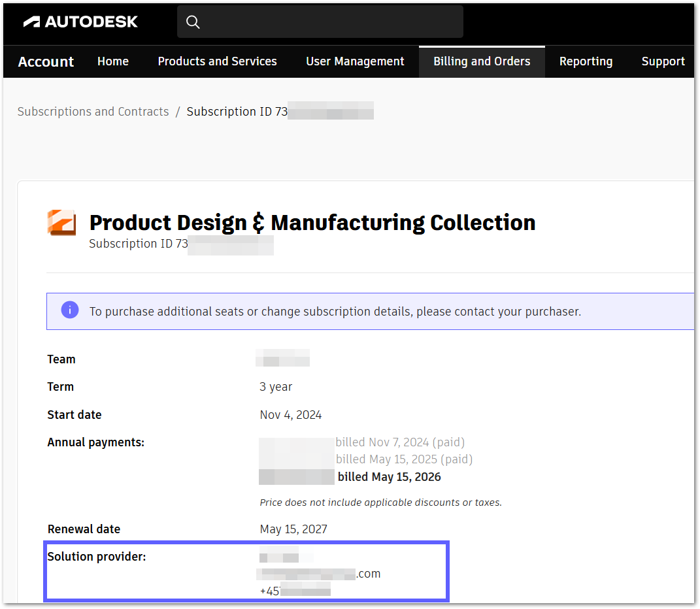Viewport: 700px width, 609px height.
Task: Click the Subscription ID breadcrumb entry
Action: point(280,111)
